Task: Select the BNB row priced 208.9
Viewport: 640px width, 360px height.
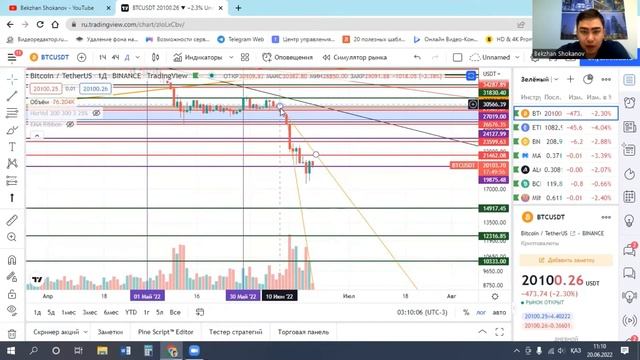Action: pyautogui.click(x=565, y=142)
